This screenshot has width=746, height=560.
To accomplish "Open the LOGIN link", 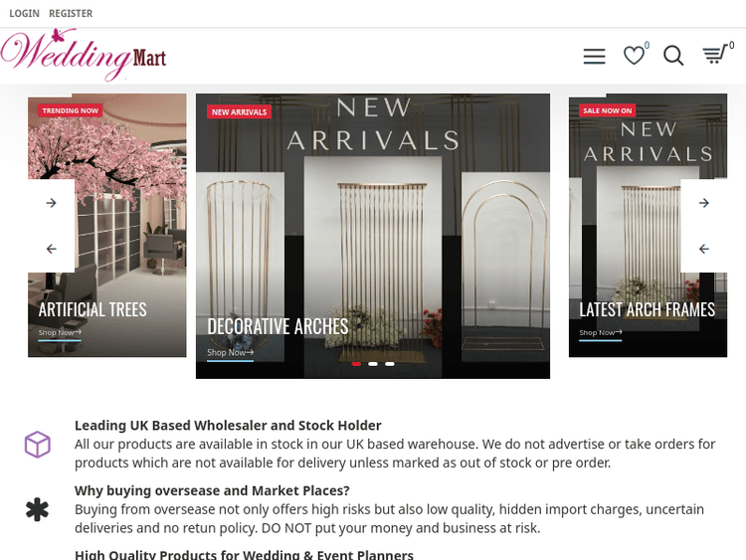I will point(24,13).
